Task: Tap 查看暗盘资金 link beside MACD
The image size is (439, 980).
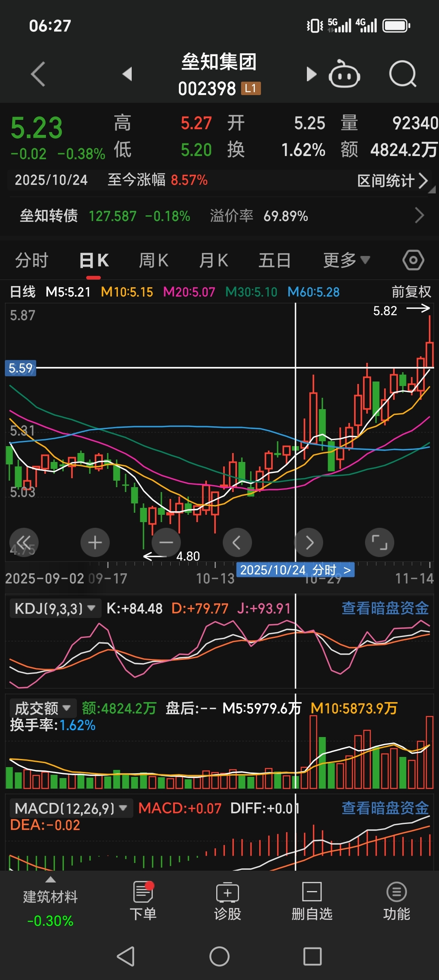Action: pos(385,808)
